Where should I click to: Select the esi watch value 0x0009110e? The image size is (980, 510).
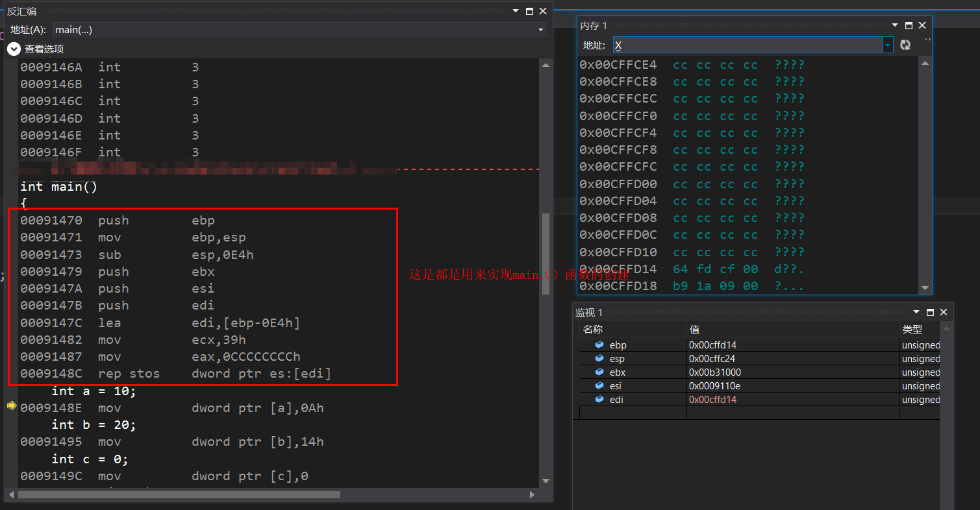713,386
